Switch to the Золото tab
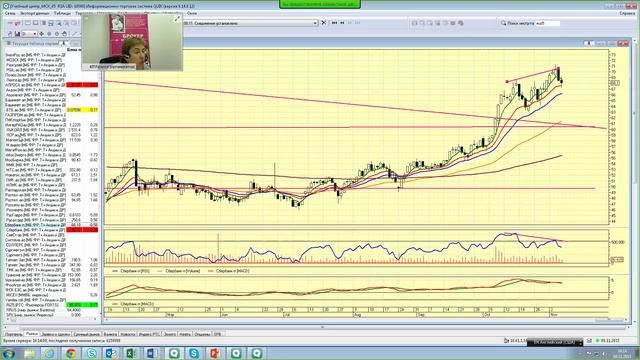 [x=170, y=334]
